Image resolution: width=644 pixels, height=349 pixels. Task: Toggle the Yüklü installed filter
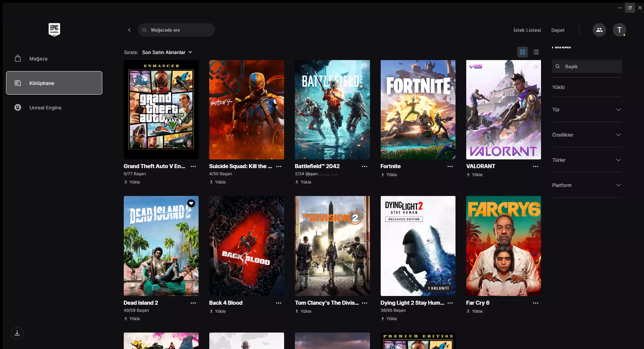[x=558, y=87]
